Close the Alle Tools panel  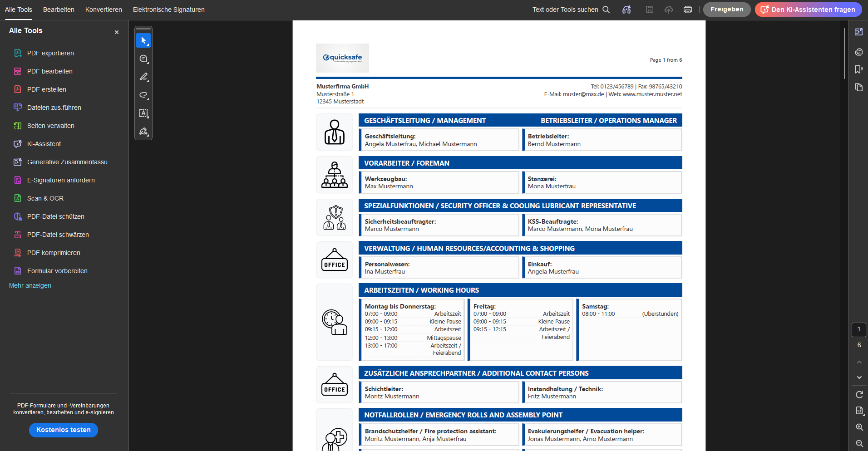click(x=117, y=32)
